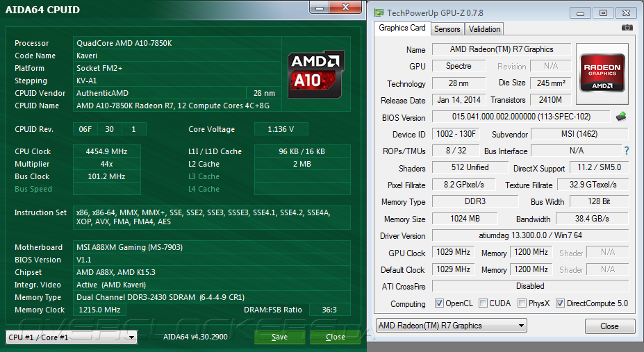Click the GPU Clock 1029 MHz field

[454, 252]
